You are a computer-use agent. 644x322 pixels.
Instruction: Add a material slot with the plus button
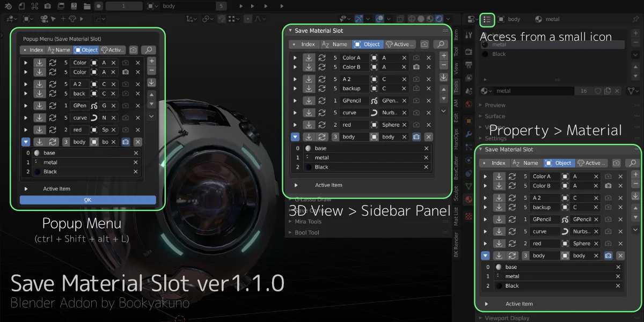click(x=637, y=33)
